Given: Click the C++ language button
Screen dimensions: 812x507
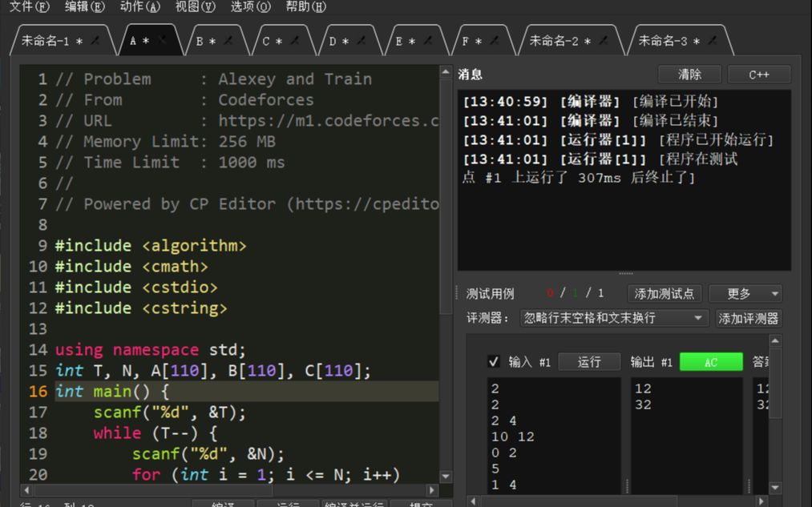Looking at the screenshot, I should tap(758, 74).
